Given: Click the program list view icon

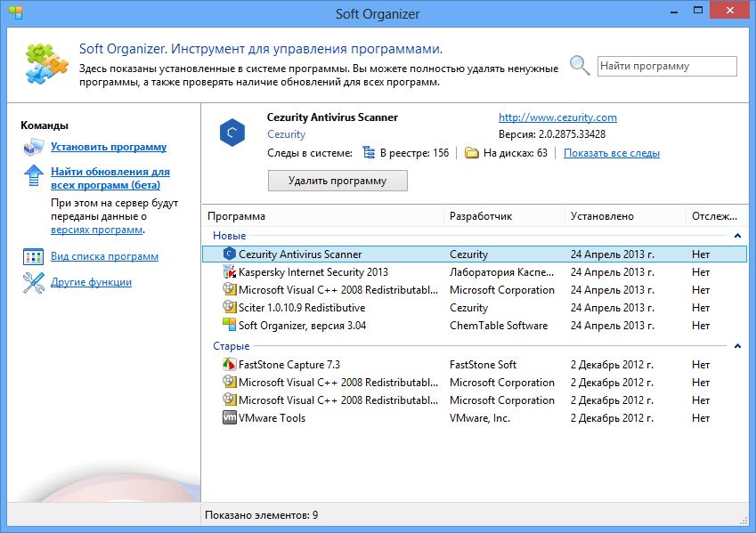Looking at the screenshot, I should [x=33, y=257].
